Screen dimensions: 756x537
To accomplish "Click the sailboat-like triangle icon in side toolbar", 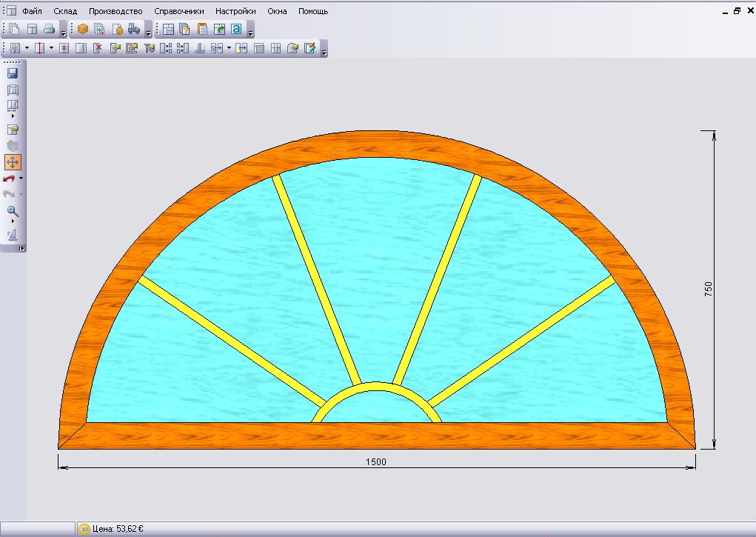I will [x=13, y=235].
